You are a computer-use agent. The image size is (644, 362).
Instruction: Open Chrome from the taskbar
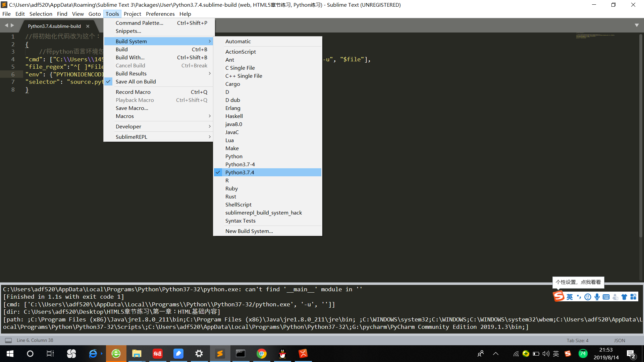(x=262, y=354)
